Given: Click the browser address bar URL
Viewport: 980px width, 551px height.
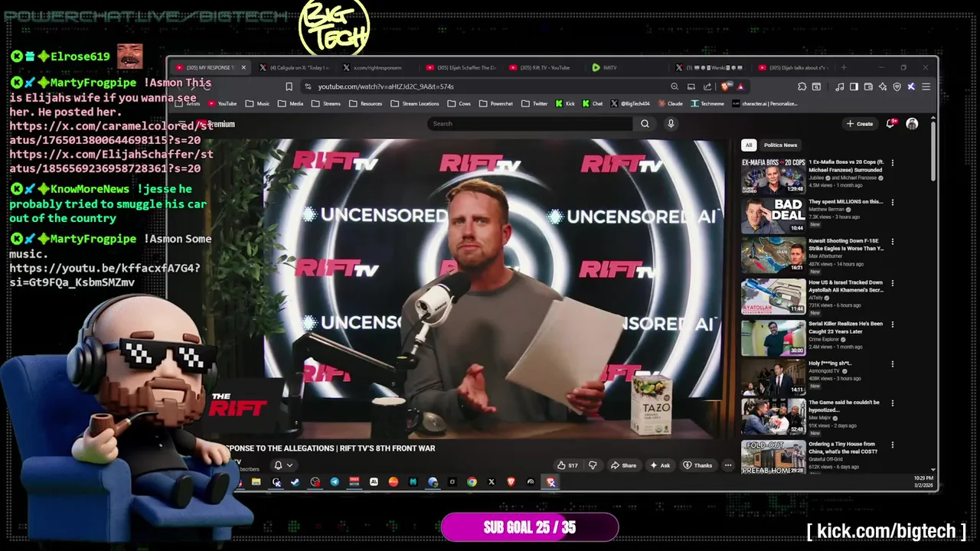Looking at the screenshot, I should click(x=386, y=86).
